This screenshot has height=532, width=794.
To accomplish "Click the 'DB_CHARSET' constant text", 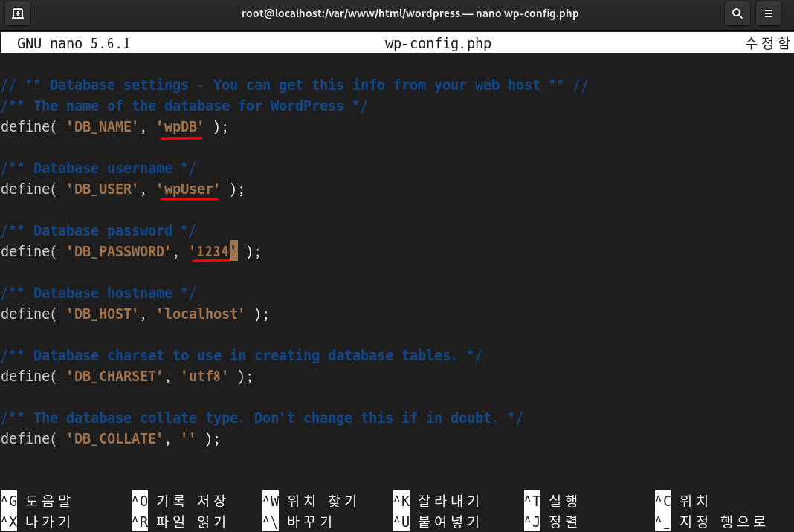I will click(x=114, y=376).
